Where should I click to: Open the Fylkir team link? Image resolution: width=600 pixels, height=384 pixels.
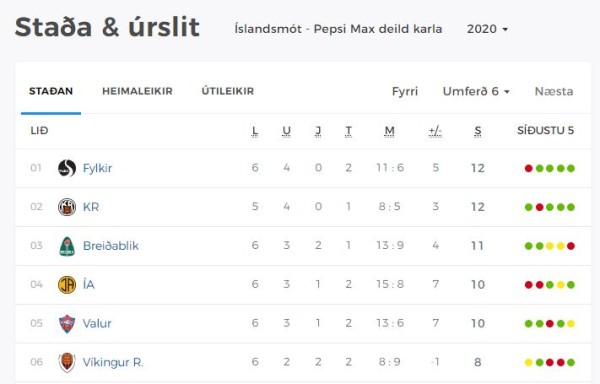[x=98, y=168]
